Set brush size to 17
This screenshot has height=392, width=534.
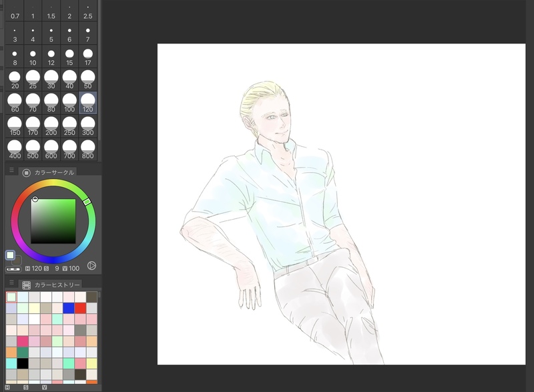(x=88, y=57)
